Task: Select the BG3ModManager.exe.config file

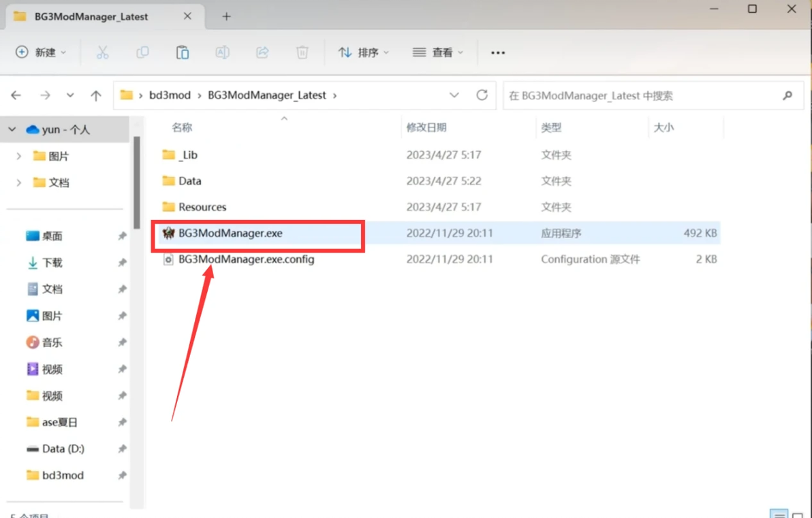Action: coord(247,259)
